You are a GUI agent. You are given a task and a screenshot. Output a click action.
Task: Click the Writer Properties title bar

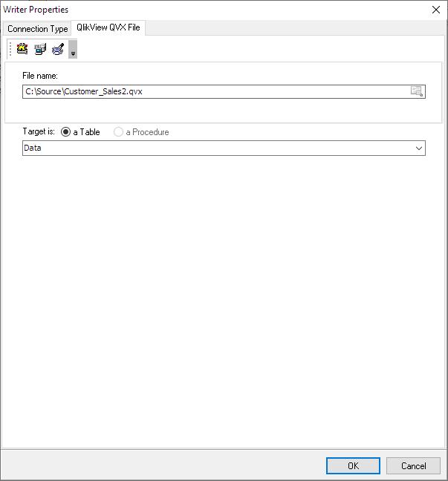215,10
